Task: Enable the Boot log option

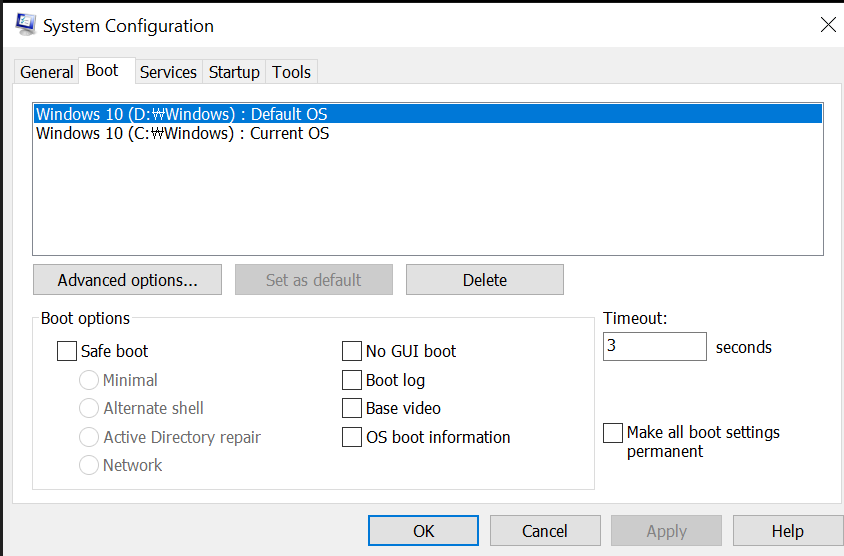Action: click(352, 380)
